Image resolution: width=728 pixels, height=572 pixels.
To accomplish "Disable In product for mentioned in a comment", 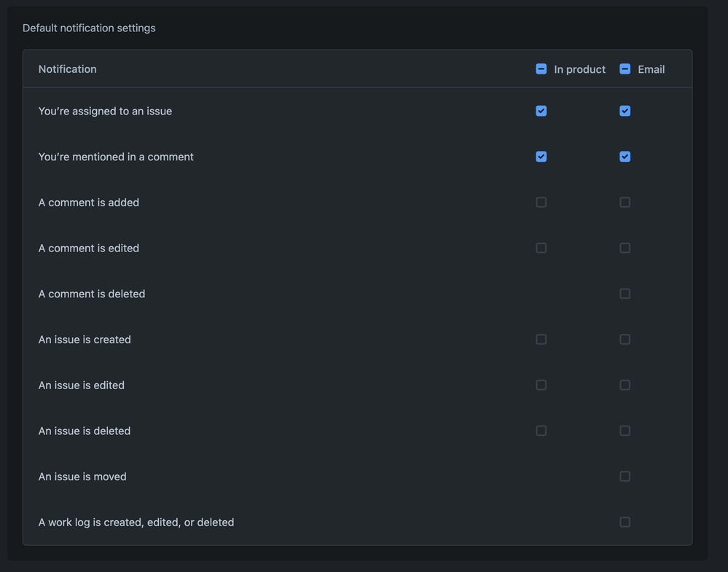I will click(541, 157).
